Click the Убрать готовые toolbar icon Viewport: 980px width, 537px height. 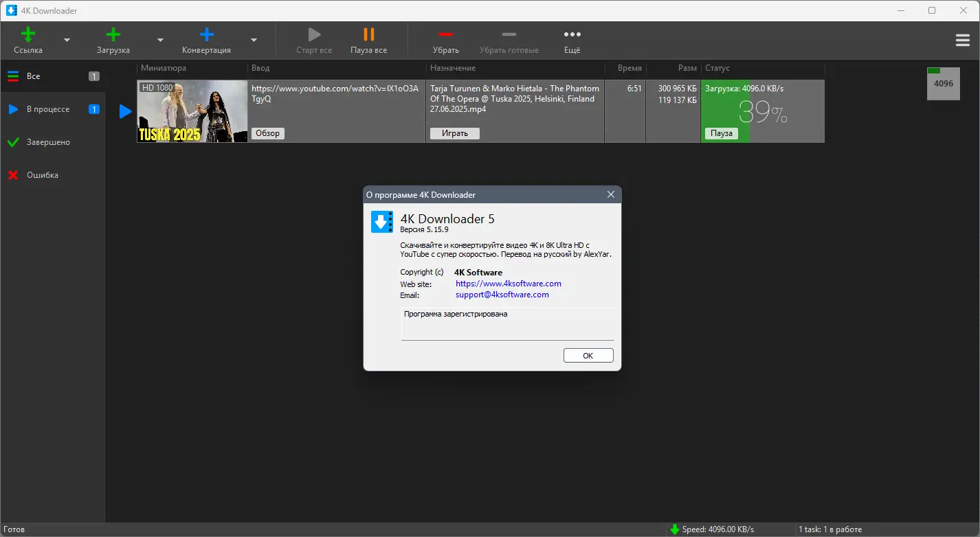click(x=509, y=34)
